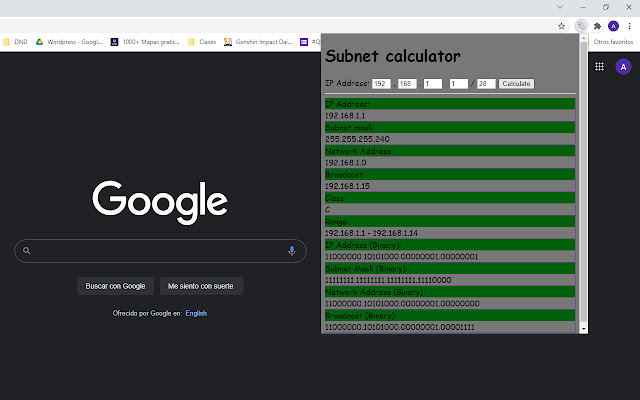Click the search magnifier icon
The height and width of the screenshot is (400, 640).
pos(27,251)
